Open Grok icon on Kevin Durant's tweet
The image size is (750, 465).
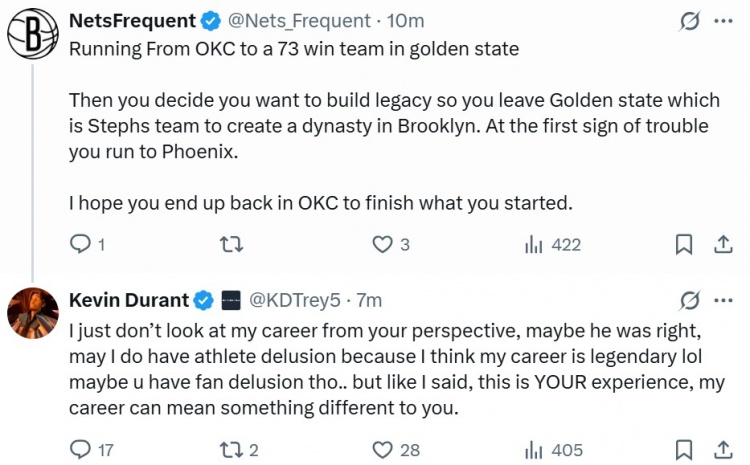pyautogui.click(x=688, y=299)
